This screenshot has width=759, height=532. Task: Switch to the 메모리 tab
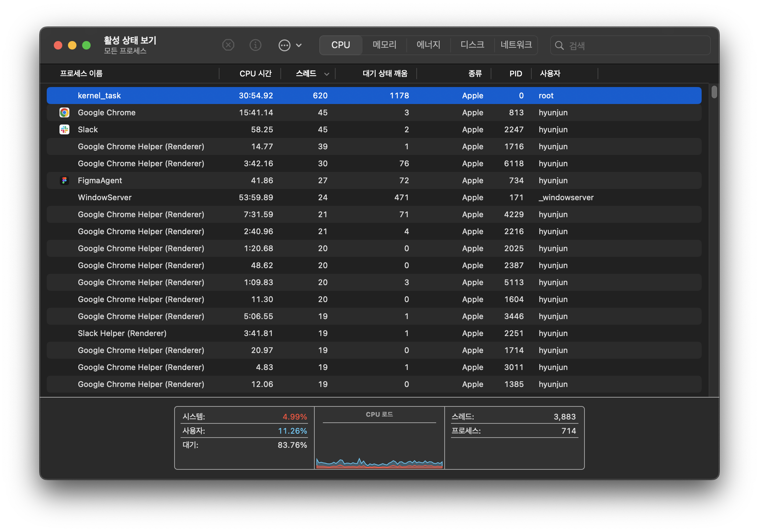point(384,45)
